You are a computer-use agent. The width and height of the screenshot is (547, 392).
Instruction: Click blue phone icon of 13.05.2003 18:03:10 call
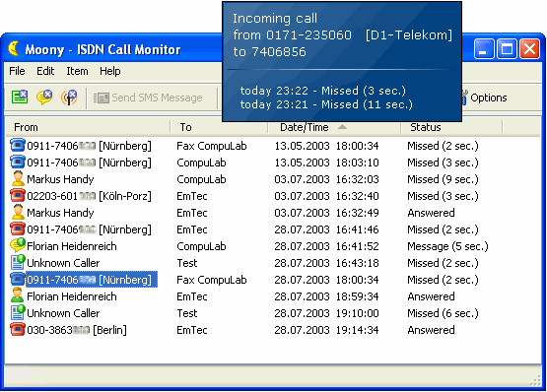(x=18, y=162)
